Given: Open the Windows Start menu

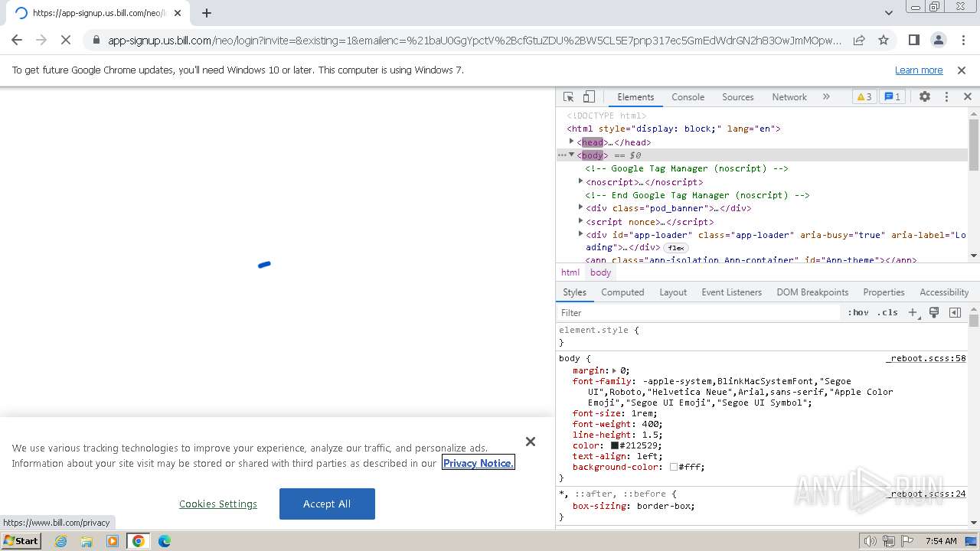Looking at the screenshot, I should point(21,540).
